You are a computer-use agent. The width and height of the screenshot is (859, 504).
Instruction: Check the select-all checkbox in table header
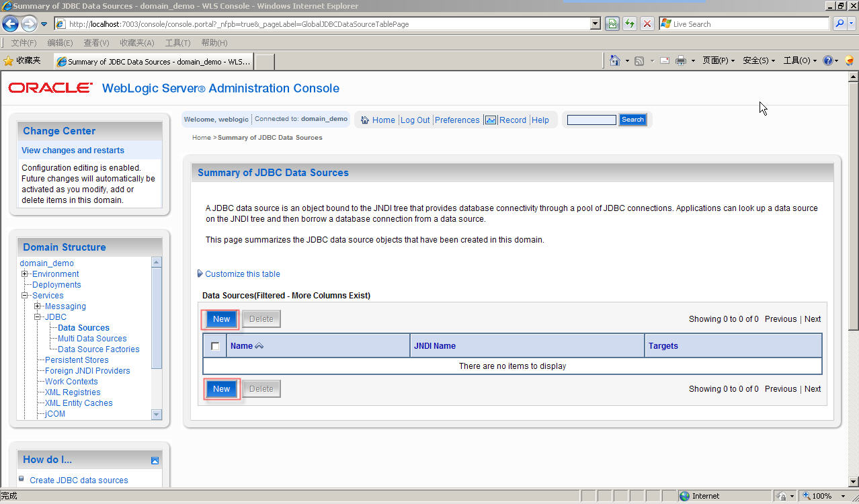coord(215,346)
